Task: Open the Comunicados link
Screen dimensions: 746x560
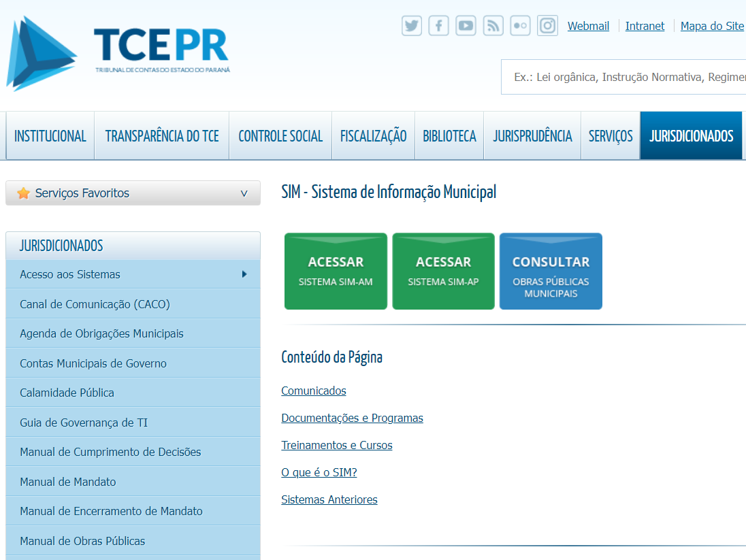Action: point(314,391)
